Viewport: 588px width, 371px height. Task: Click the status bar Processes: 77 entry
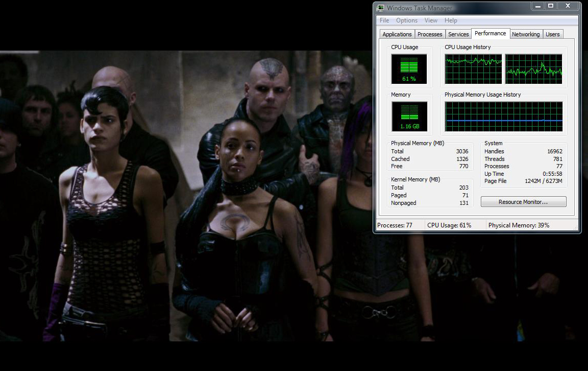point(395,225)
